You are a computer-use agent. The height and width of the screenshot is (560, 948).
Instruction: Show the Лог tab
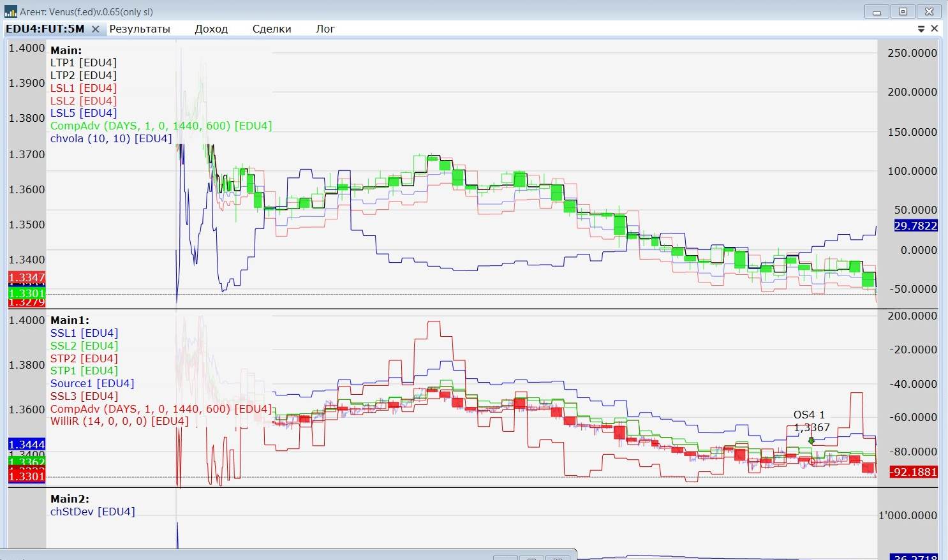[x=325, y=29]
